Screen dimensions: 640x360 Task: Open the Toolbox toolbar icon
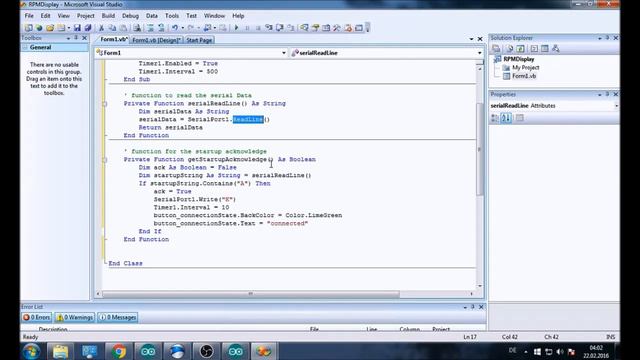coord(337,28)
